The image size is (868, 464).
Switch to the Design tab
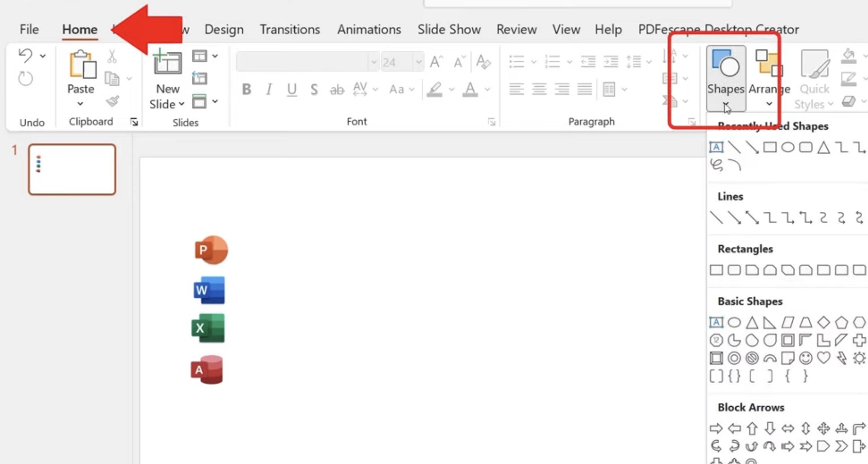(224, 30)
